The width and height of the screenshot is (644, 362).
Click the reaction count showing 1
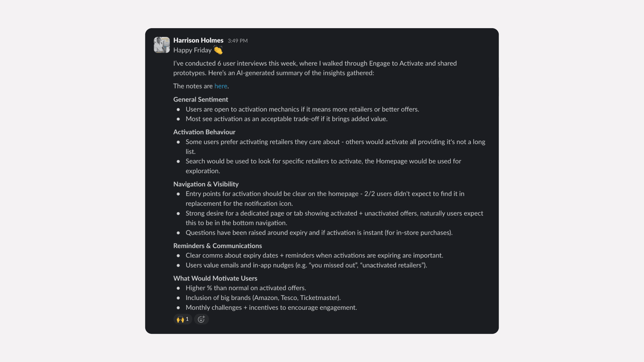pyautogui.click(x=187, y=319)
